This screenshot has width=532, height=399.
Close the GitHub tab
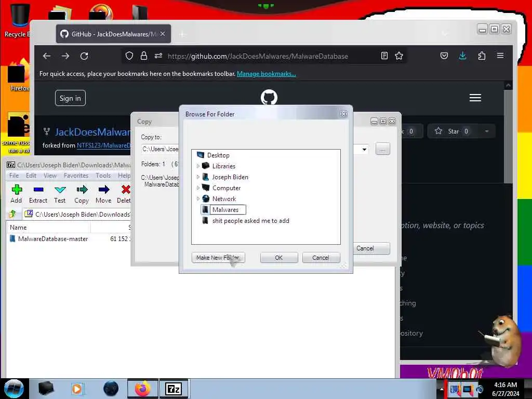(x=163, y=34)
